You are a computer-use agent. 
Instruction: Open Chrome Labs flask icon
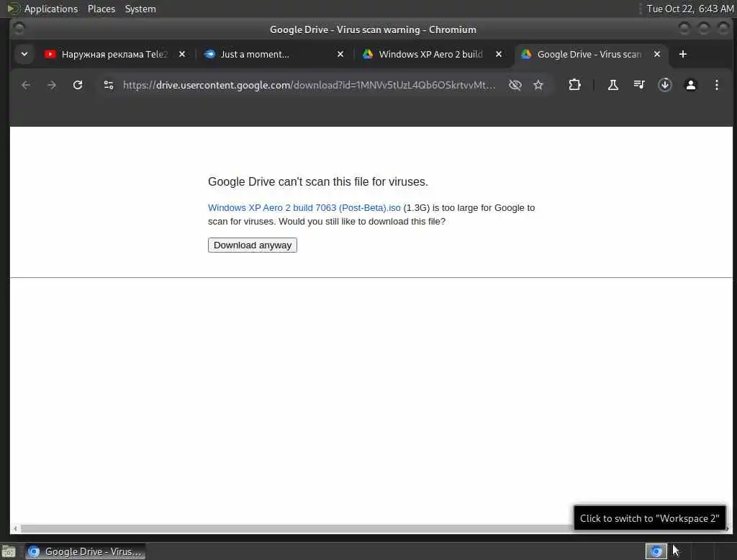(613, 85)
